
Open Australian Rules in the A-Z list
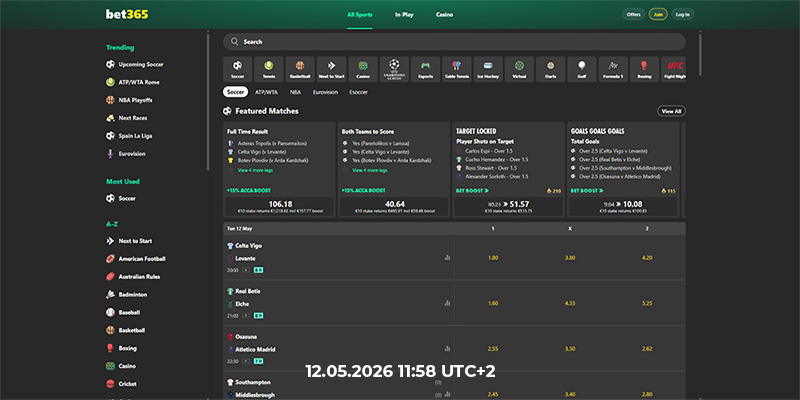tap(133, 277)
